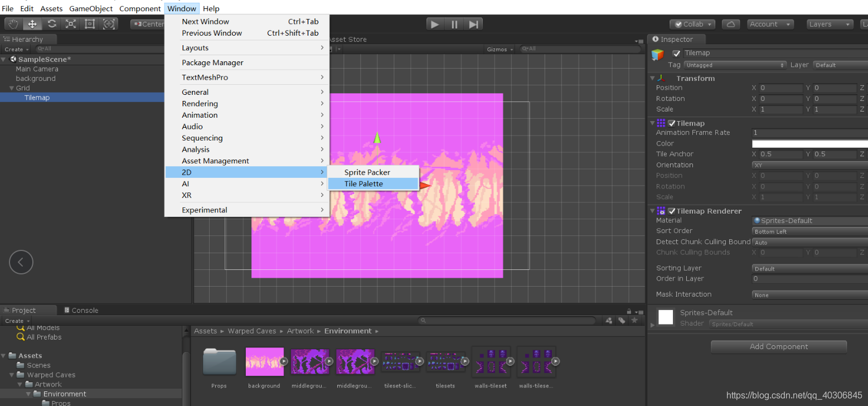Click the Tilemap Color white swatch

pyautogui.click(x=809, y=144)
